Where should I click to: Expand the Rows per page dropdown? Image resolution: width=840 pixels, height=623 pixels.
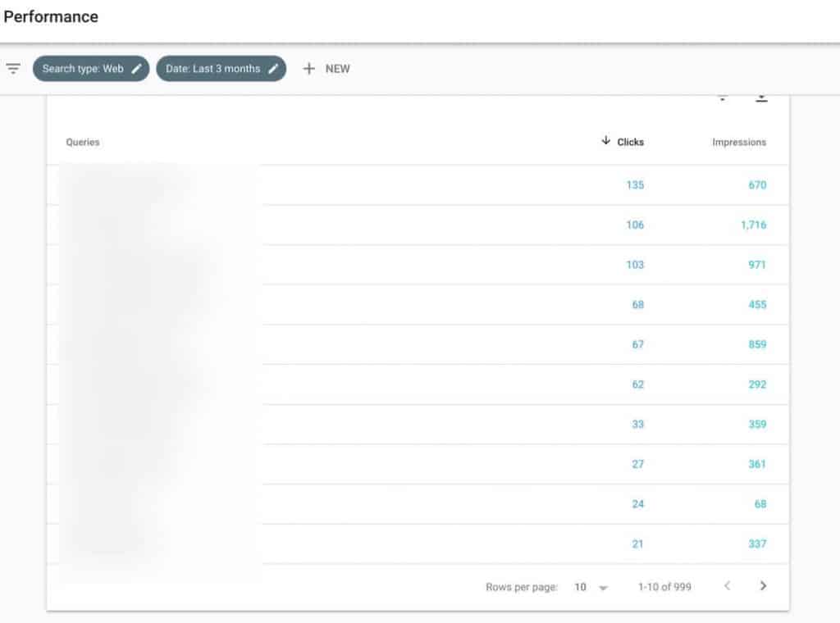tap(591, 587)
